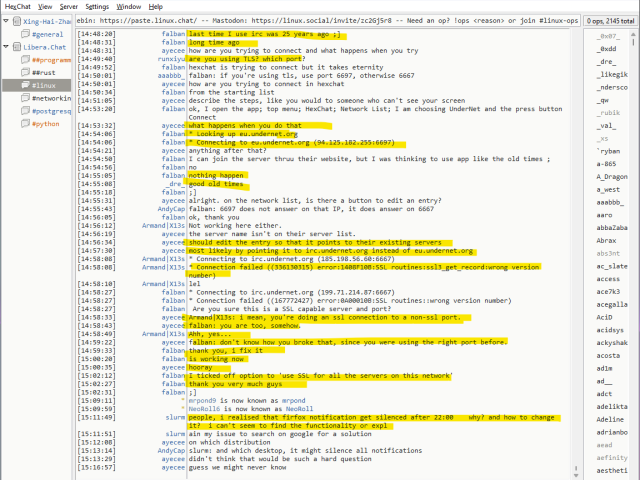Image resolution: width=640 pixels, height=480 pixels.
Task: Click the #networking channel icon
Action: 25,98
